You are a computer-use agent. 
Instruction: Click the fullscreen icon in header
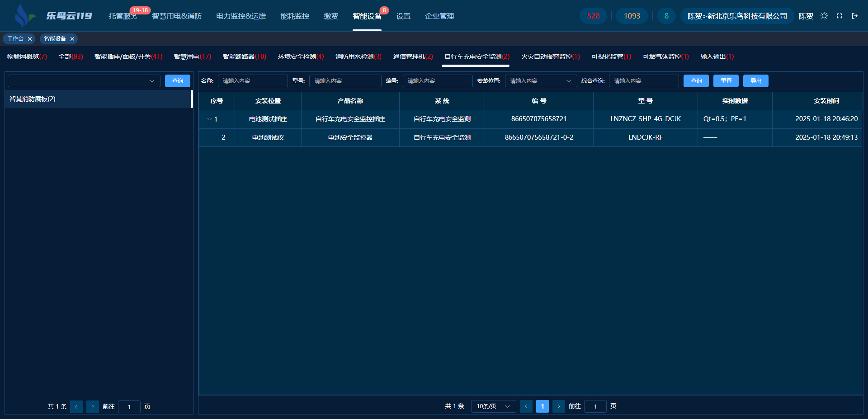(840, 16)
